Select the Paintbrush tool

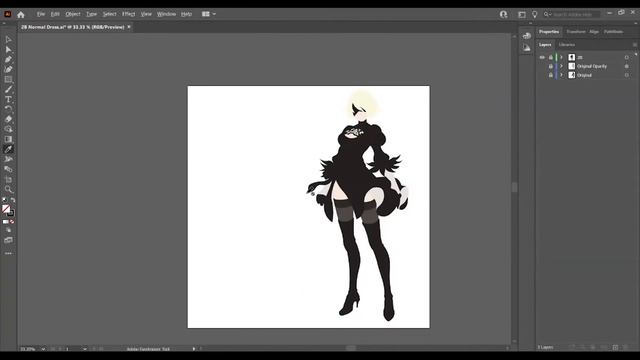pyautogui.click(x=8, y=89)
